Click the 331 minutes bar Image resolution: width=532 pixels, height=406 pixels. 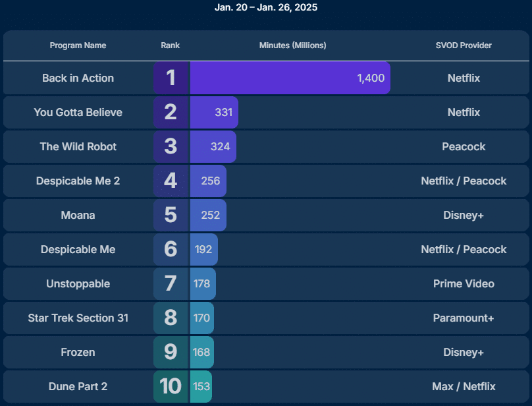click(214, 112)
